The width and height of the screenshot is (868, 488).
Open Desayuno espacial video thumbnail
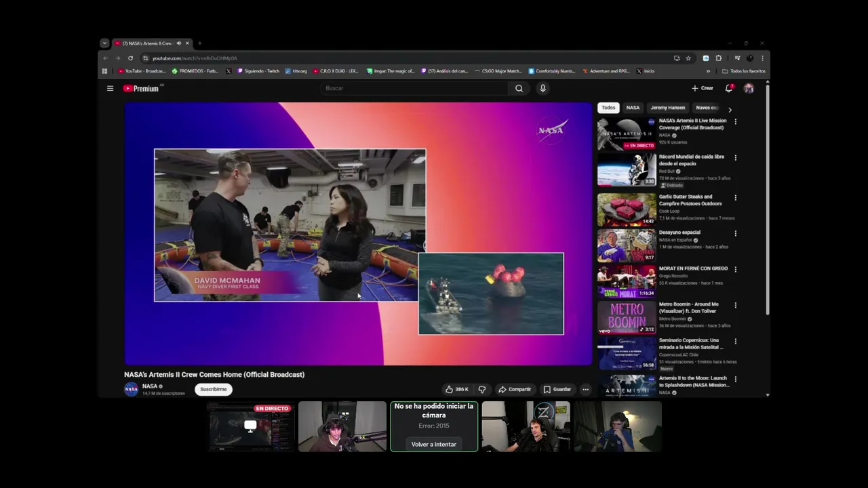pos(627,245)
